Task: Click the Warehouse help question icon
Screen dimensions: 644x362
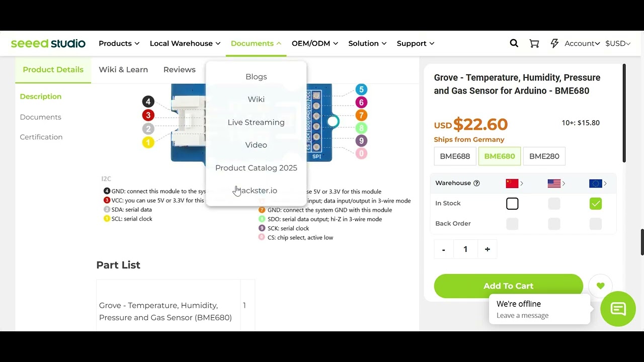Action: point(476,183)
